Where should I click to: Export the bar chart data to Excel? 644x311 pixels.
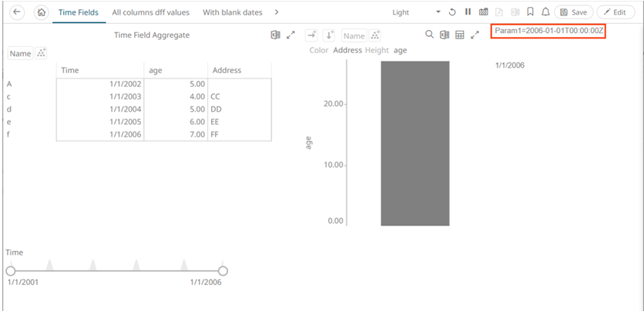(444, 35)
